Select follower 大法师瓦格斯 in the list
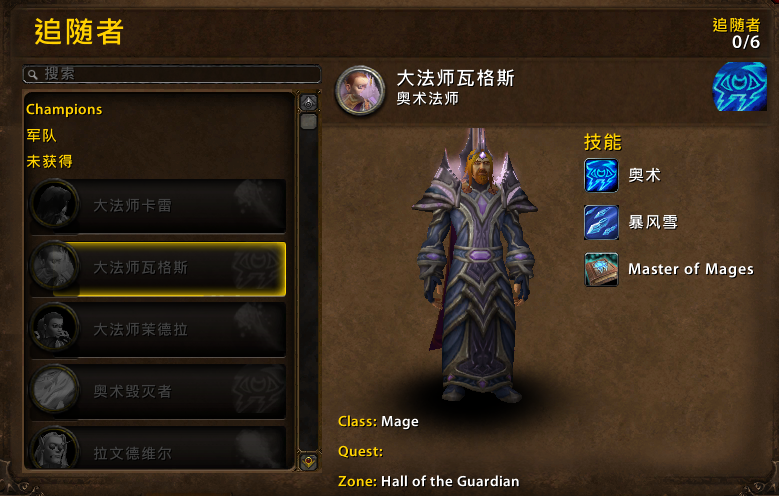This screenshot has height=496, width=779. coord(158,268)
